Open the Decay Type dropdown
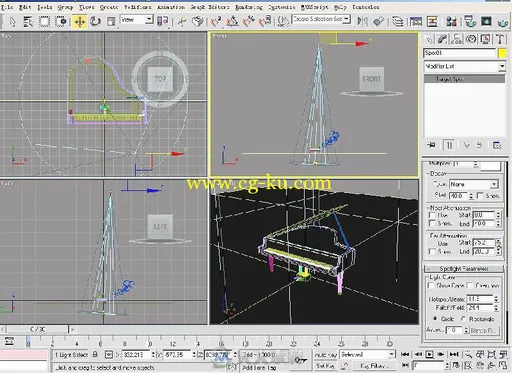 (494, 184)
